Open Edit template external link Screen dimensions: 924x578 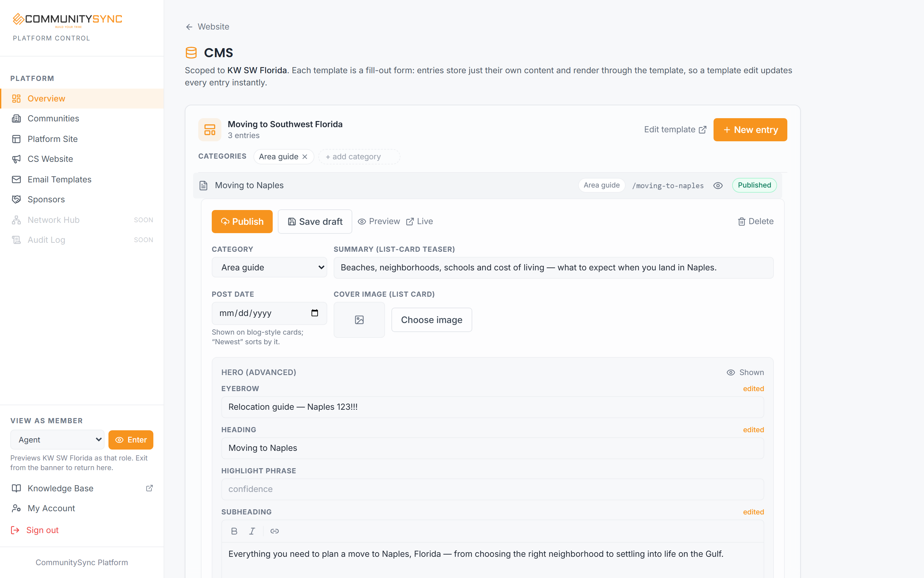click(x=675, y=130)
